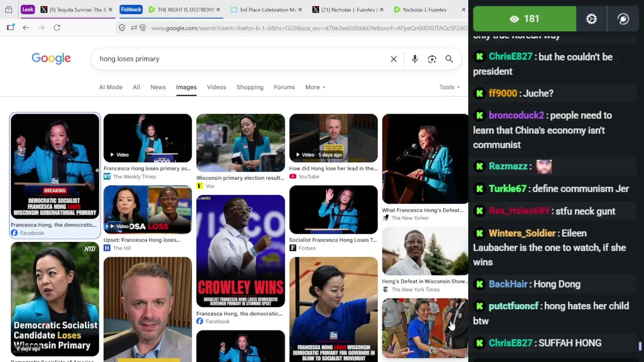Open The New York Times source link

(x=411, y=289)
